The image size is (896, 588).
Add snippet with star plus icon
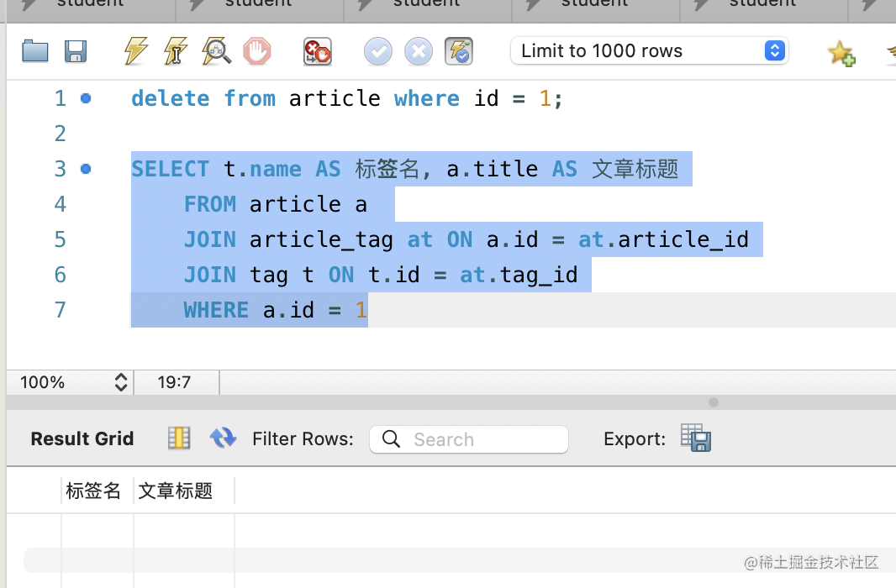point(841,53)
